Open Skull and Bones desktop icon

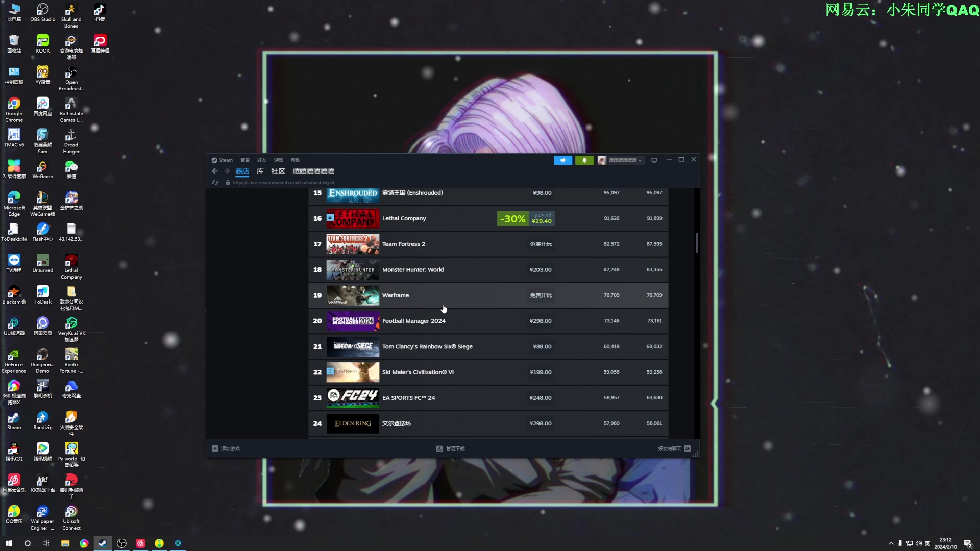coord(71,16)
